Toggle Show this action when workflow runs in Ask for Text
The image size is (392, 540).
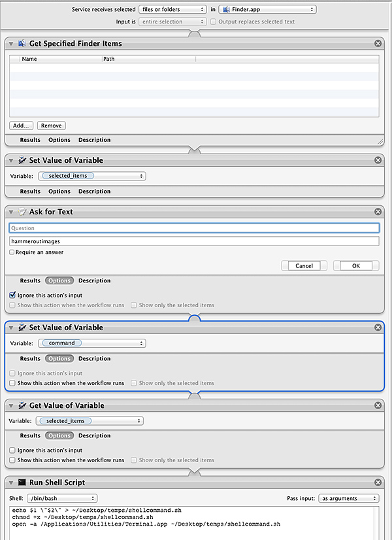[12, 305]
